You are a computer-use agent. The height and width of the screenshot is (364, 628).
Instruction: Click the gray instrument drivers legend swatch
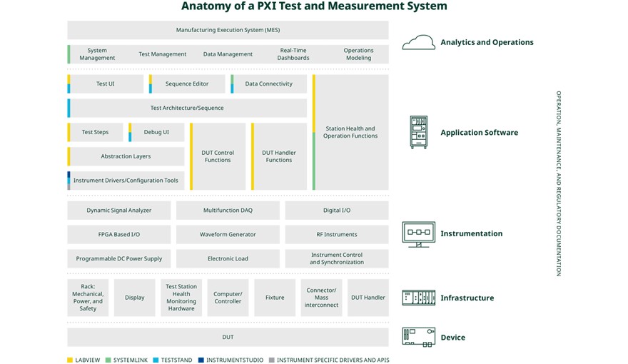pyautogui.click(x=272, y=360)
